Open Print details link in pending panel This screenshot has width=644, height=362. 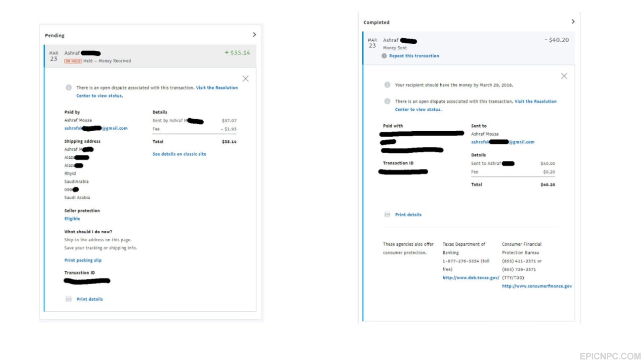coord(90,299)
